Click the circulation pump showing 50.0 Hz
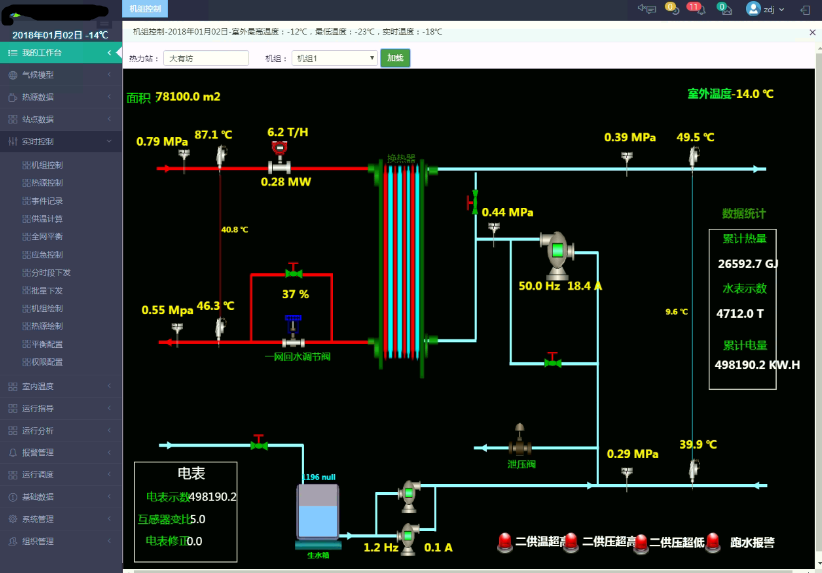822x573 pixels. pyautogui.click(x=556, y=254)
